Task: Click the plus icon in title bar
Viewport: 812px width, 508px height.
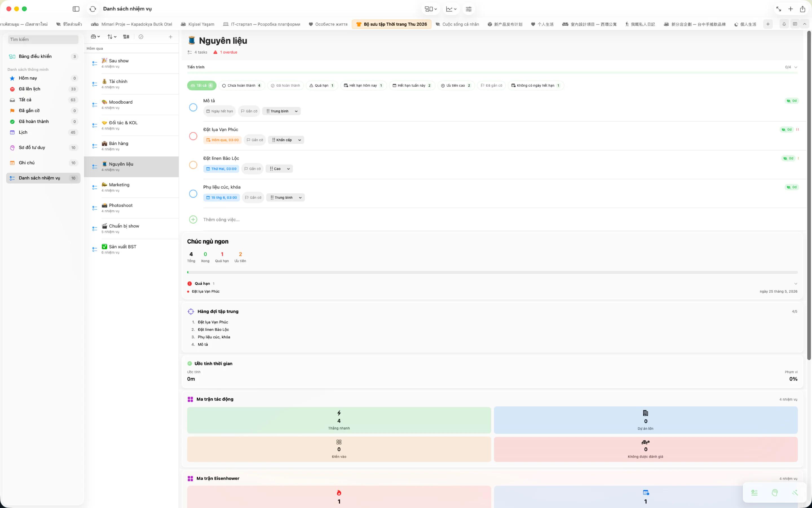Action: (x=791, y=9)
